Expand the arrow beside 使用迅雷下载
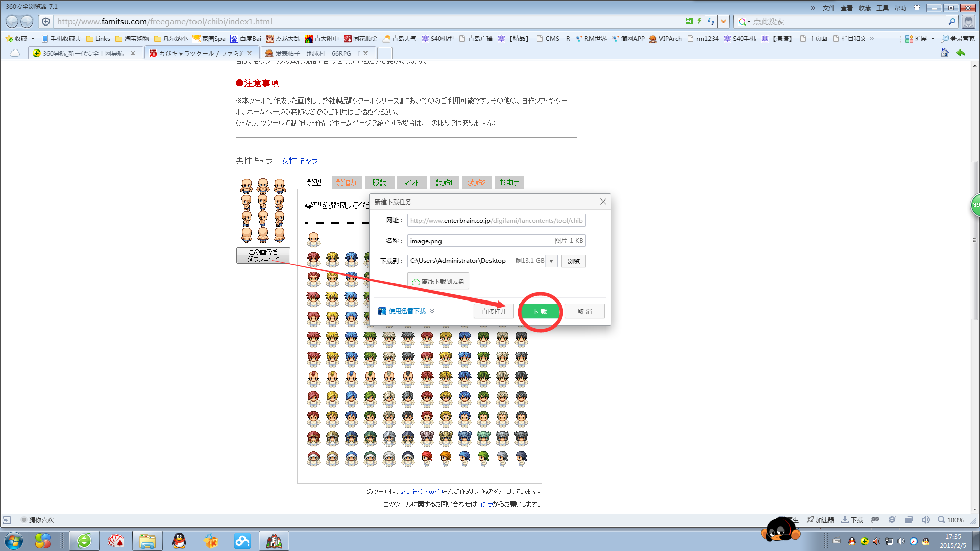The image size is (980, 551). pos(432,311)
